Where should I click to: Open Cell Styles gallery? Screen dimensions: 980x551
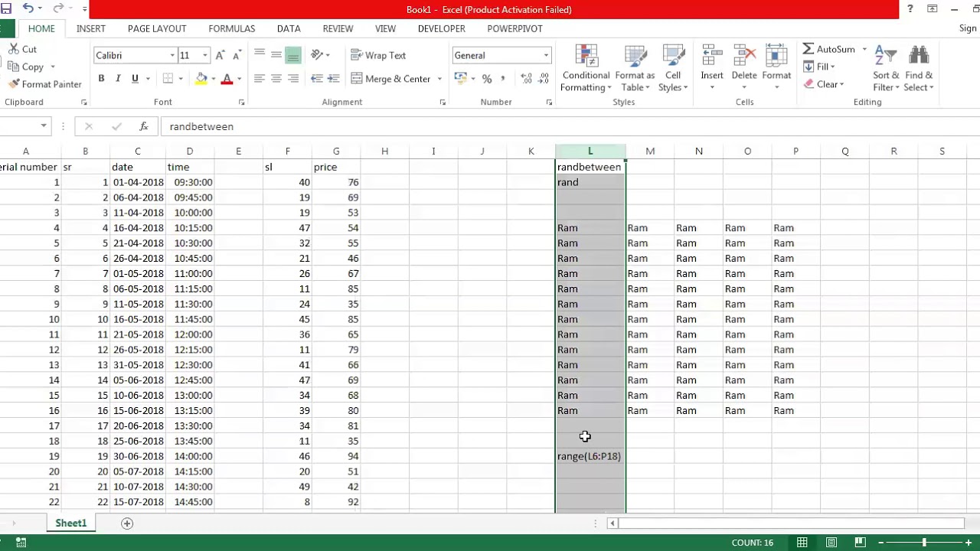coord(673,69)
